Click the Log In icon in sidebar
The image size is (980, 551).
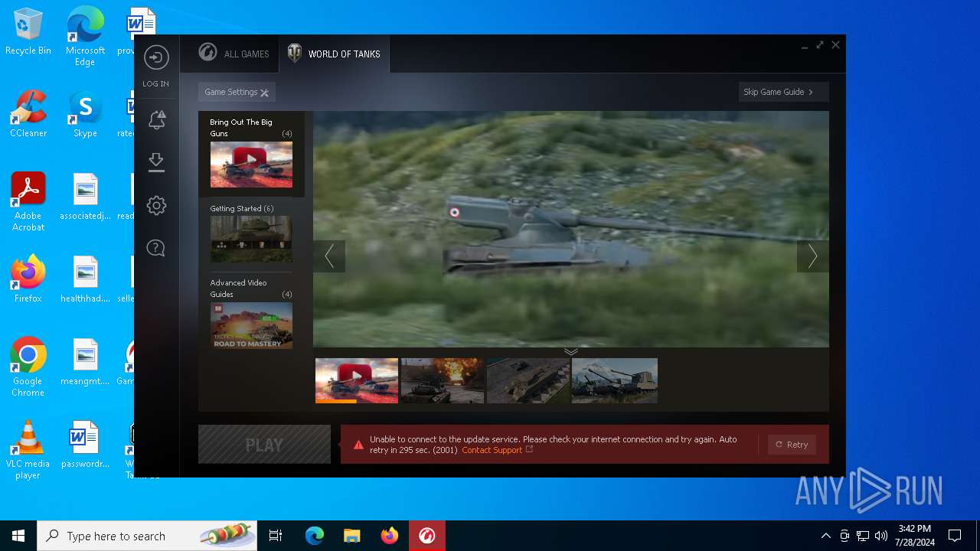click(x=156, y=58)
